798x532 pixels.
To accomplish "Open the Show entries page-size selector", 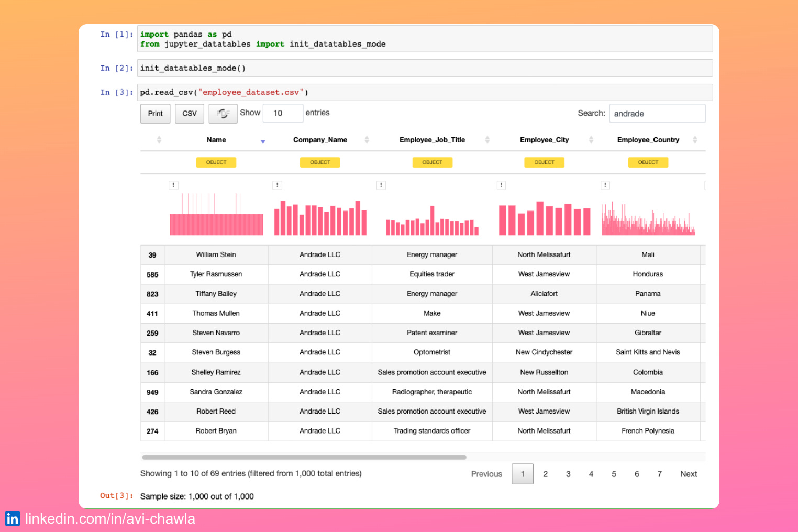I will click(283, 113).
